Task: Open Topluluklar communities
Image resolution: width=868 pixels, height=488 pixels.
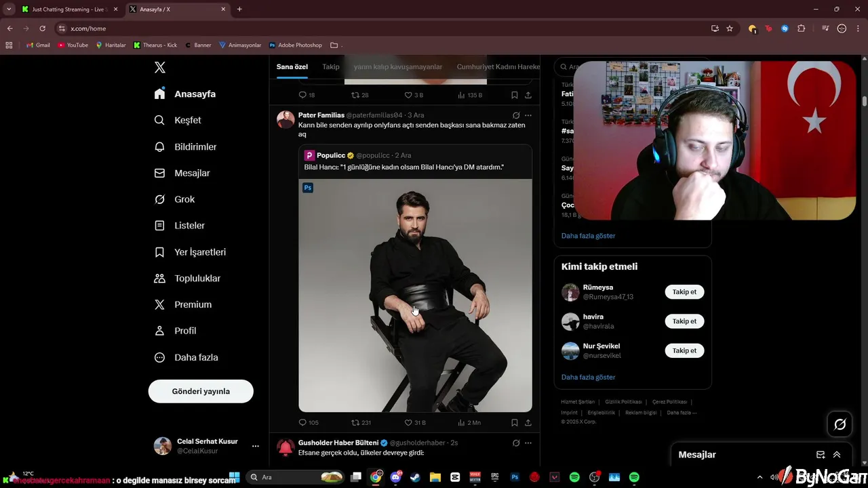Action: point(187,278)
